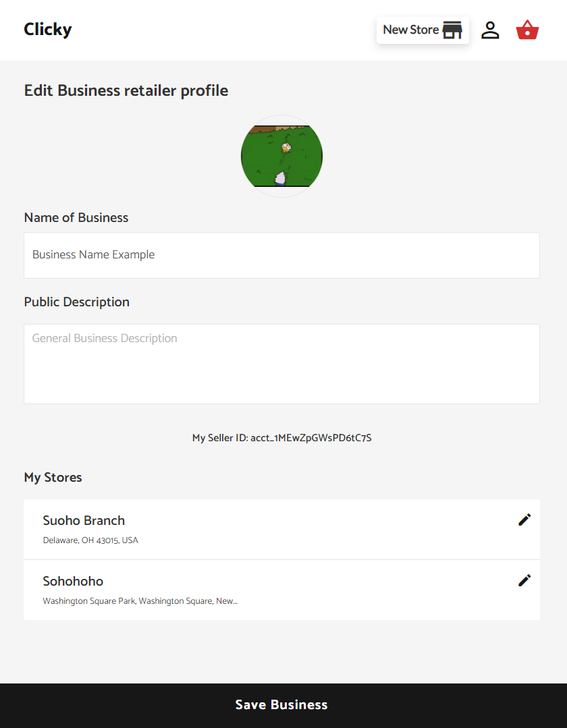Click the storefront icon beside New Store
The height and width of the screenshot is (728, 567).
pyautogui.click(x=452, y=30)
